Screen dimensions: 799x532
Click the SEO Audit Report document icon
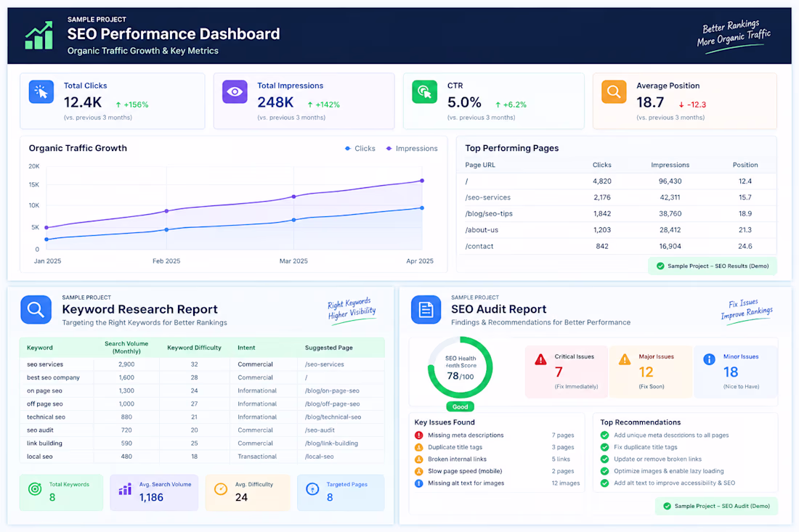click(426, 309)
